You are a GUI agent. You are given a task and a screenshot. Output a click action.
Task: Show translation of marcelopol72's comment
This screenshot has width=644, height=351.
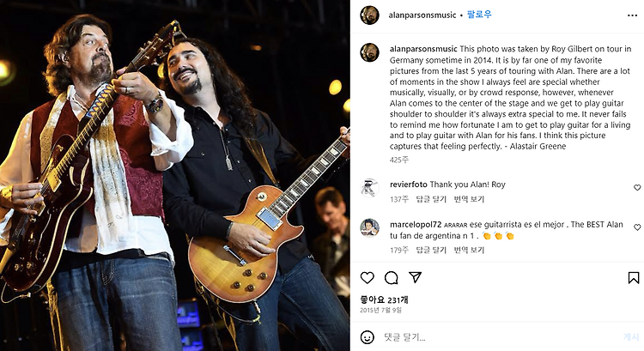point(469,250)
